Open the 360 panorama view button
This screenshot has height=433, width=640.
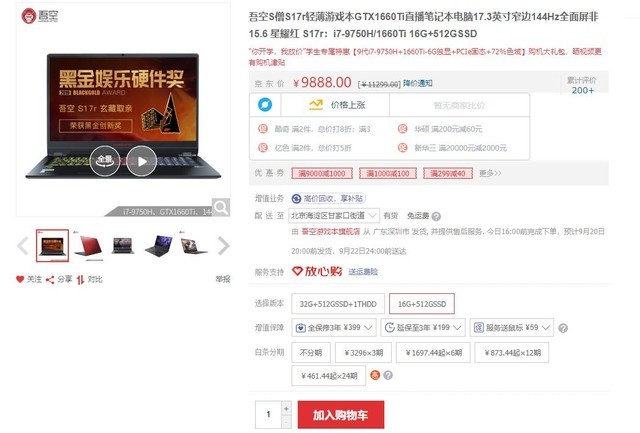(x=105, y=161)
